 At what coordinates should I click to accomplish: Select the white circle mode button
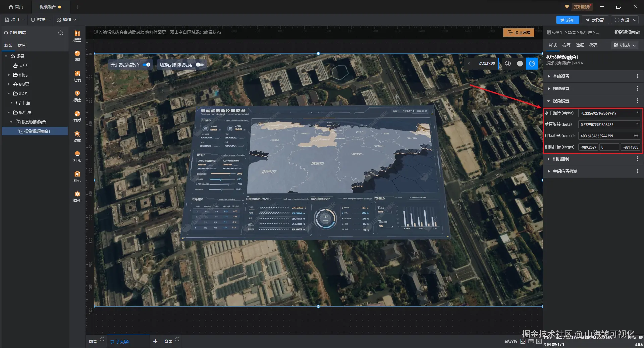520,64
